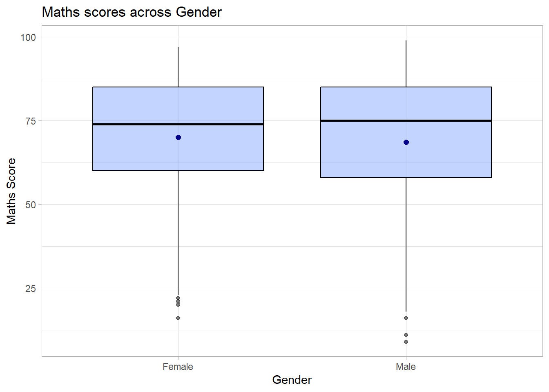Viewport: 549px width, 392px height.
Task: Select the Male box lower whisker line
Action: coord(406,244)
